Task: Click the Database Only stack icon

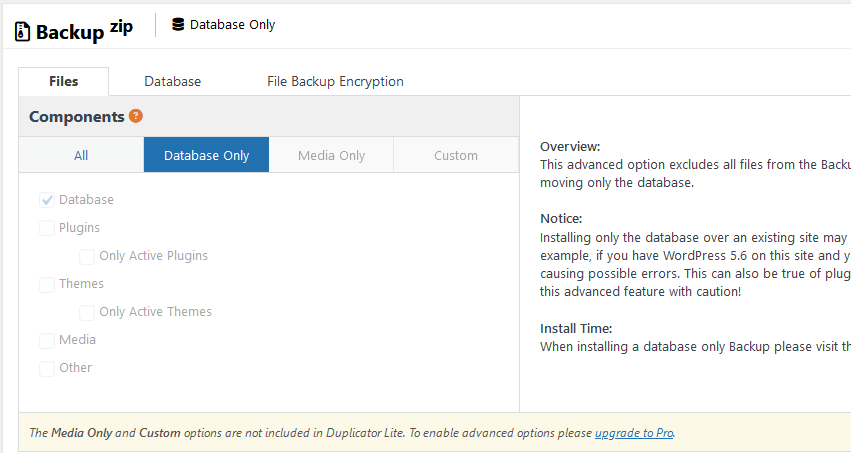Action: [x=178, y=24]
